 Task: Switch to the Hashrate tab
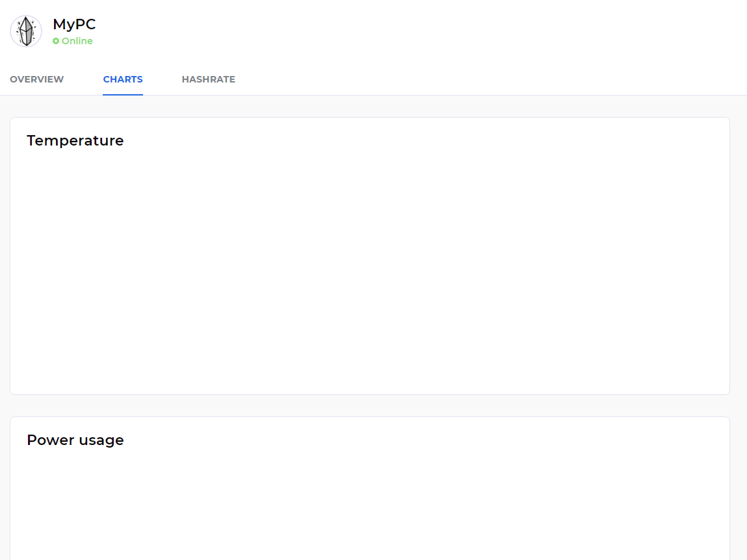click(208, 79)
